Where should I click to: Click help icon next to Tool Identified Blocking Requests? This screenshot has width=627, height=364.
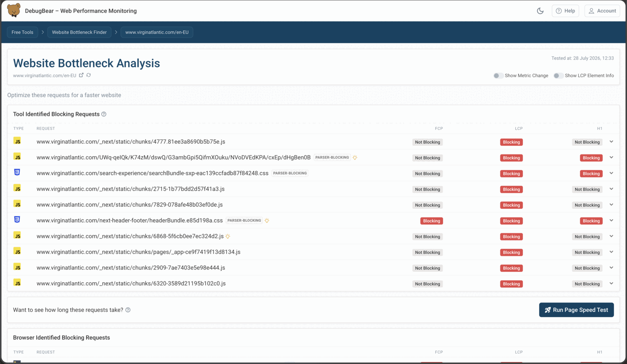(x=104, y=114)
